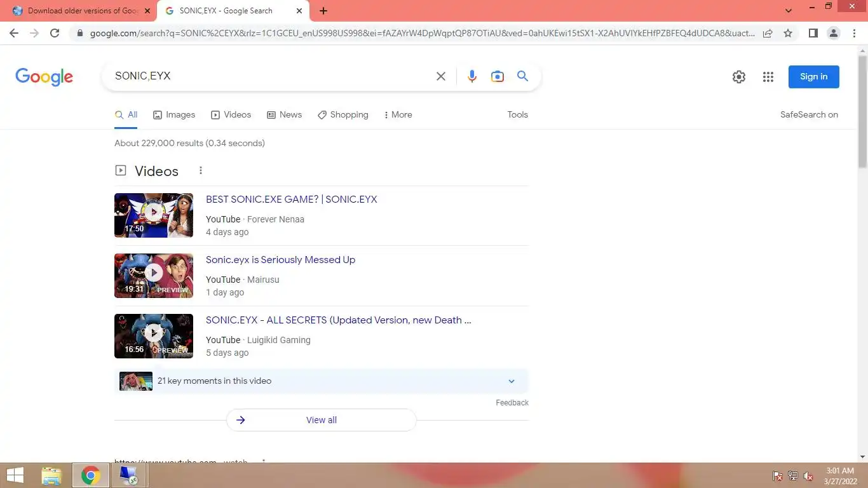
Task: Click the scrollbar up arrow
Action: [862, 50]
